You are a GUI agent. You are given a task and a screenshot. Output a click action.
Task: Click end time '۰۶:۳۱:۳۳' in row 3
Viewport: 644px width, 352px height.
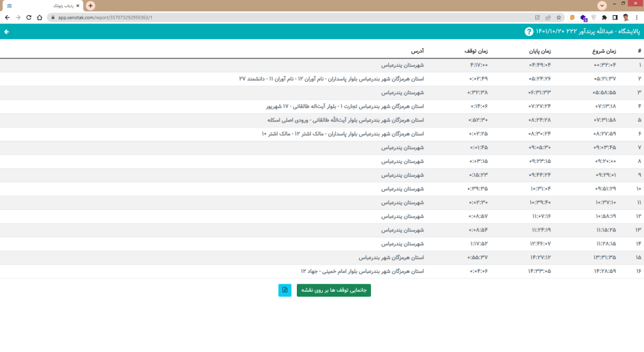(x=540, y=92)
